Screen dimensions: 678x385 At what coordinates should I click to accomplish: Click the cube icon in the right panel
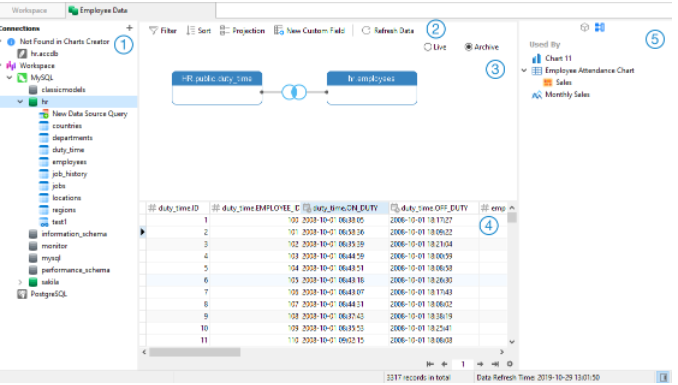click(x=585, y=27)
